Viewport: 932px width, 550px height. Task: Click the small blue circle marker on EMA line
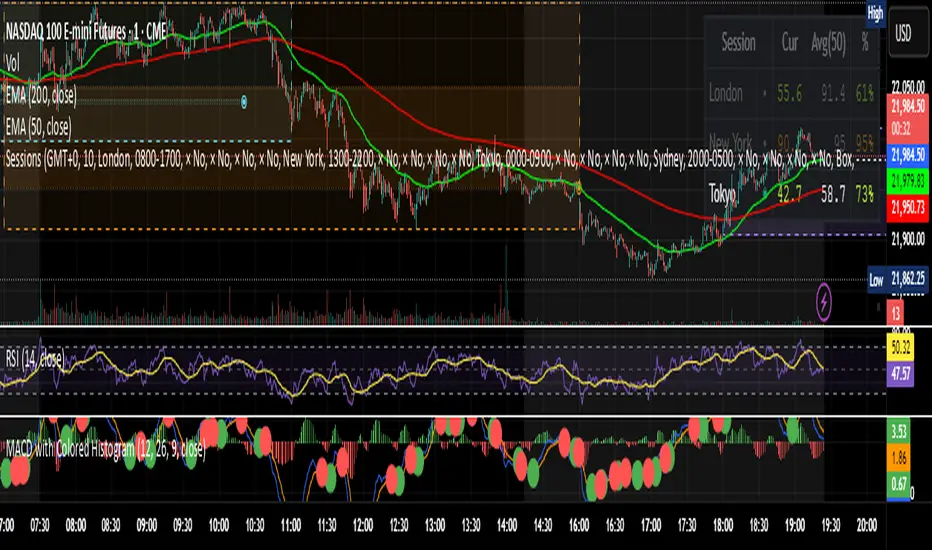[244, 102]
